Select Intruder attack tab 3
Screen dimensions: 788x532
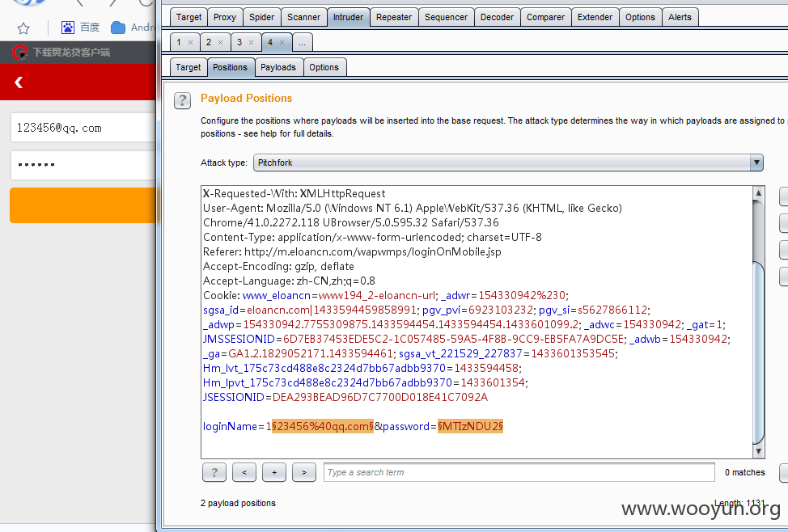point(239,42)
